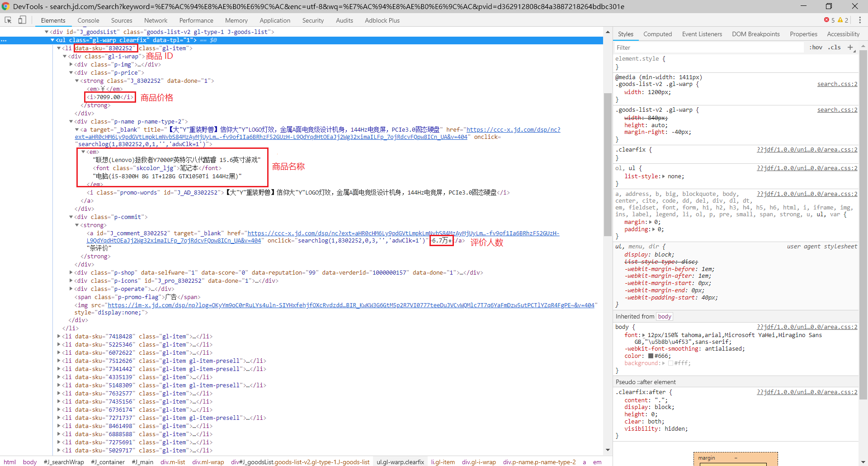Toggle .cls class editor

coord(835,47)
